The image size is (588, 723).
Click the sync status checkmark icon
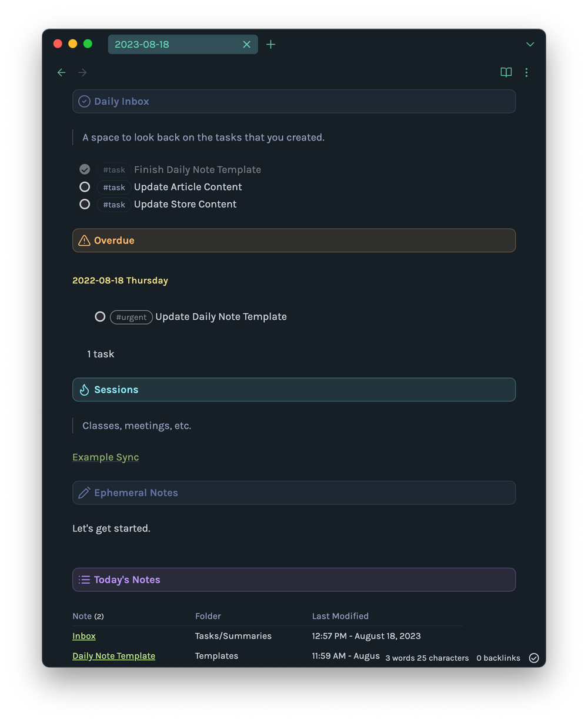click(534, 658)
